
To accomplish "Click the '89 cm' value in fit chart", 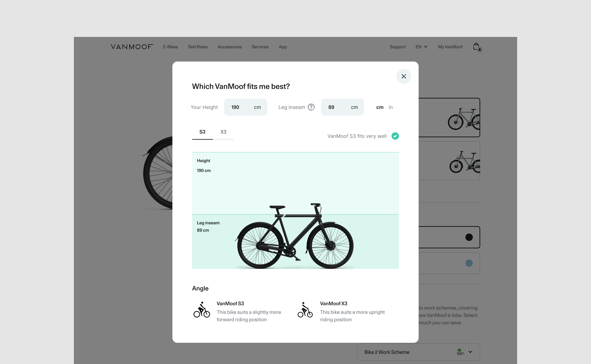I will pyautogui.click(x=203, y=230).
